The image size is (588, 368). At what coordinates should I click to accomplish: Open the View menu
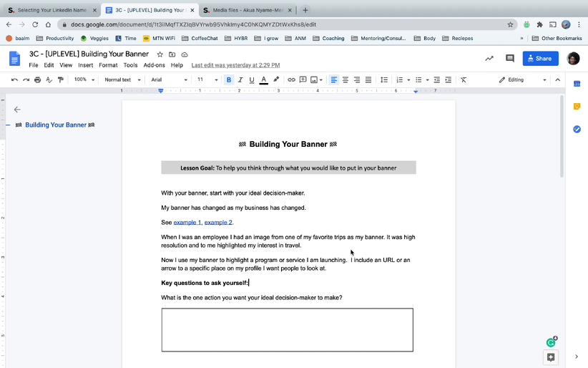tap(66, 65)
